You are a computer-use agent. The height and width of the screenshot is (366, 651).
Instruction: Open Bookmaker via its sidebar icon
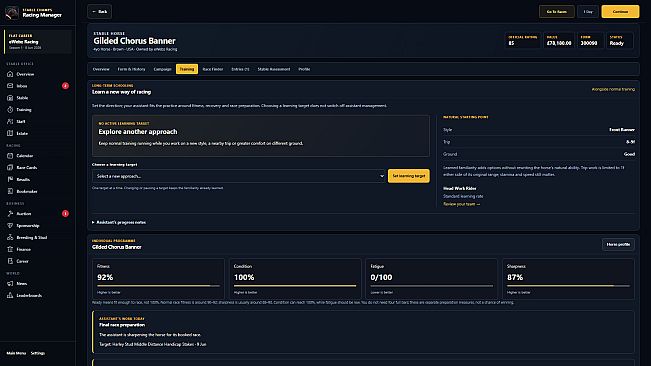pyautogui.click(x=10, y=191)
